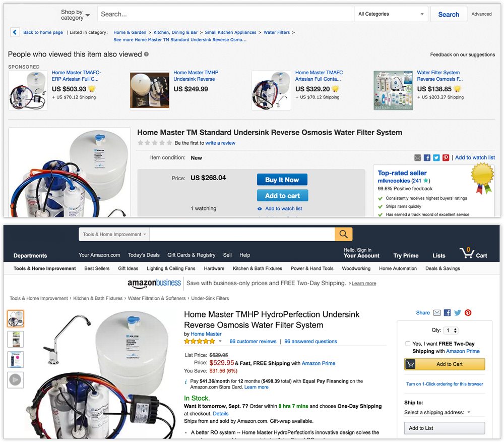
Task: Expand the Shop by category menu
Action: 75,15
